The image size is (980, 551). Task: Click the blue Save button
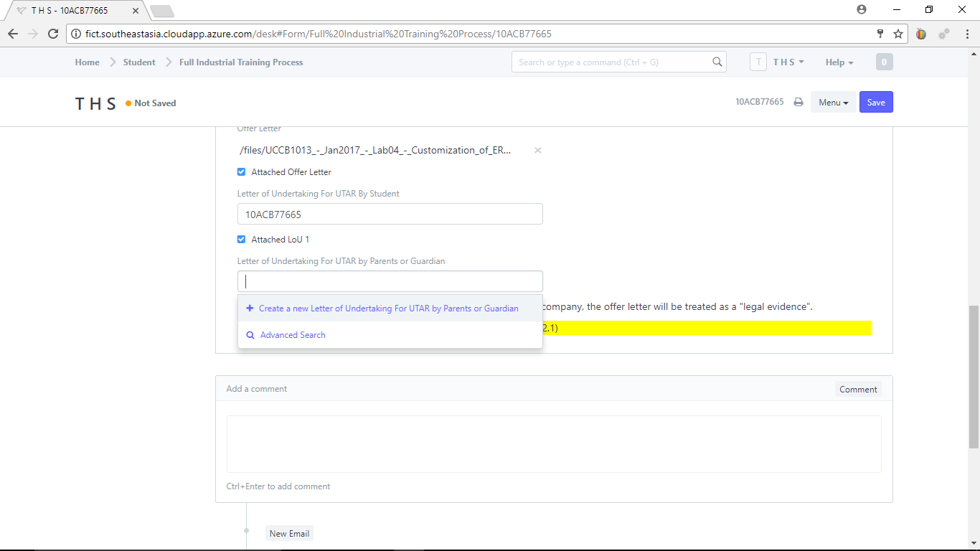876,103
